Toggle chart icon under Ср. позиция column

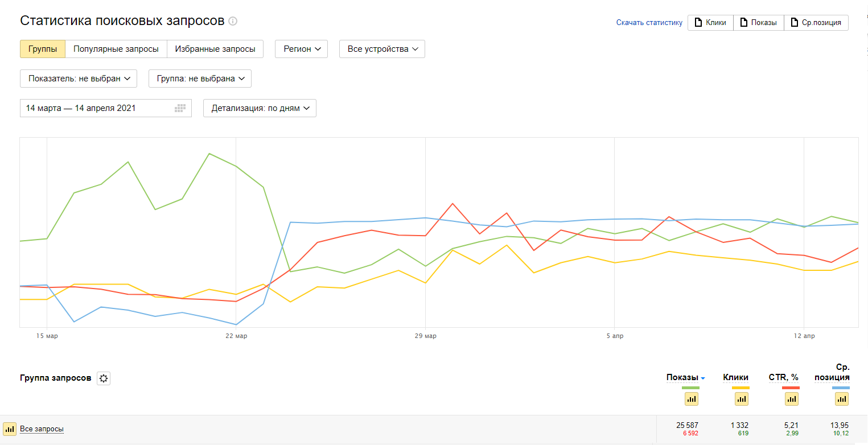(842, 399)
